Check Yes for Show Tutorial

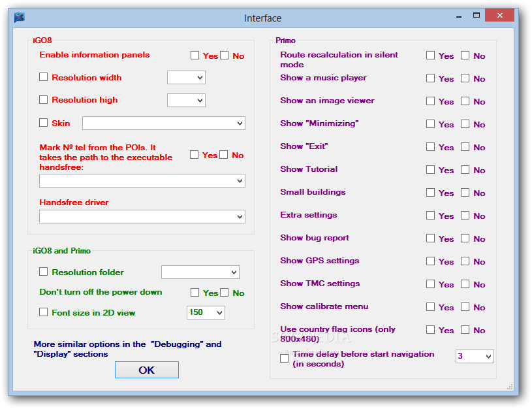click(431, 169)
